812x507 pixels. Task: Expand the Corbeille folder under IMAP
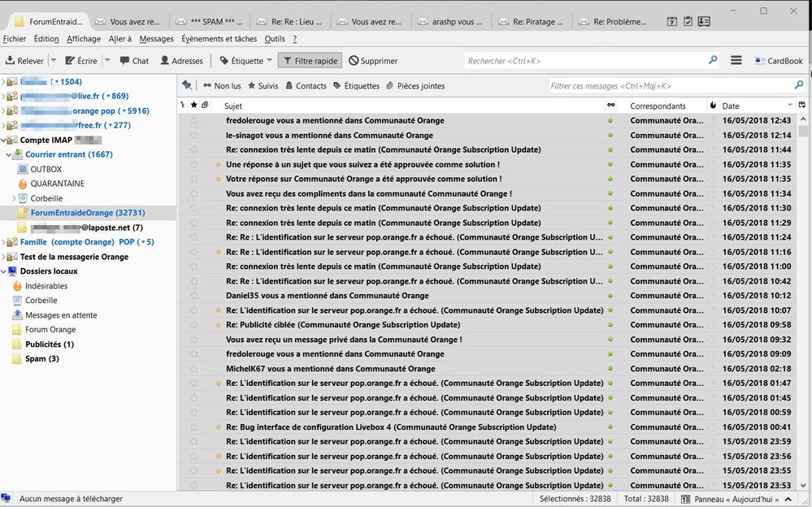click(14, 198)
